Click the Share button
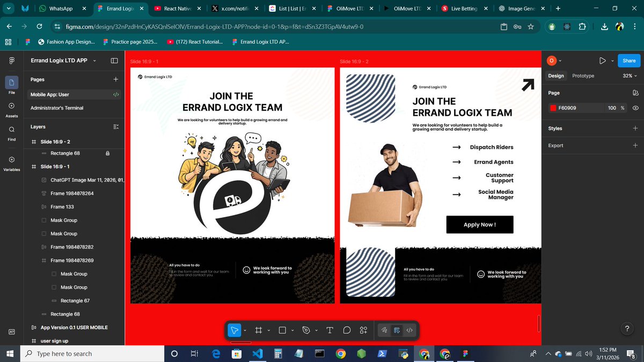 click(x=629, y=61)
